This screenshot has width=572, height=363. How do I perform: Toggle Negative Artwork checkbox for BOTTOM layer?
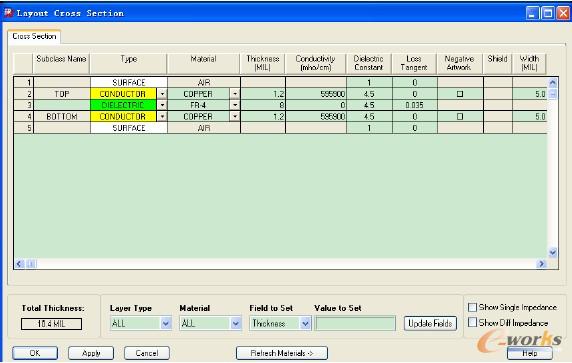460,117
